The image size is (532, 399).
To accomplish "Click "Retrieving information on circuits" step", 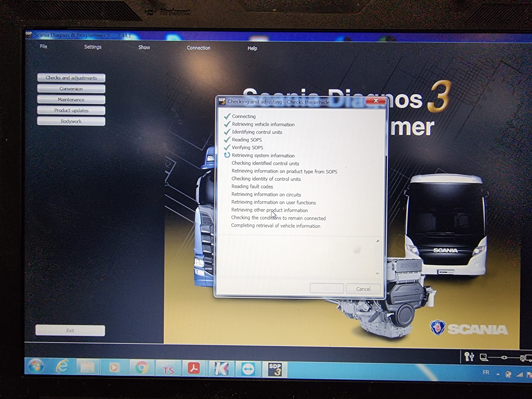I will coord(266,194).
